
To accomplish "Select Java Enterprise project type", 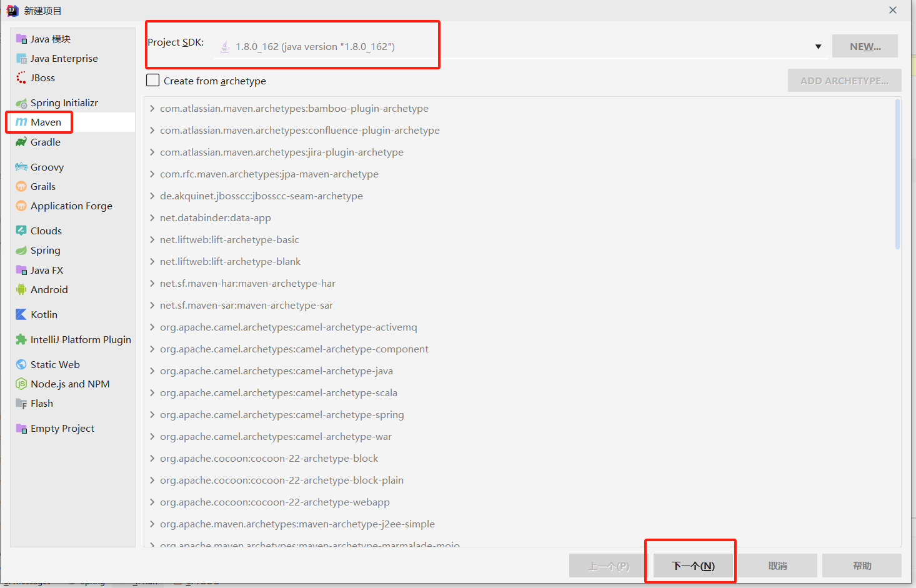I will coord(72,59).
